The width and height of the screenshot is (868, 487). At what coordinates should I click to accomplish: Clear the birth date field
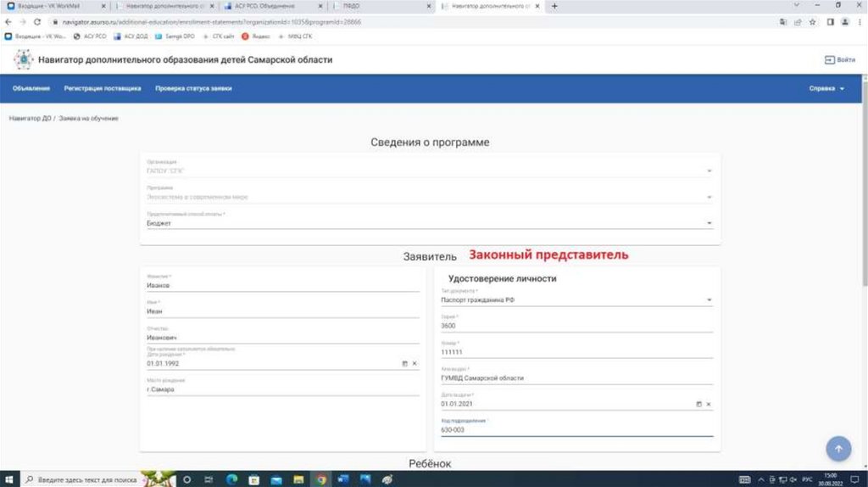pyautogui.click(x=415, y=363)
